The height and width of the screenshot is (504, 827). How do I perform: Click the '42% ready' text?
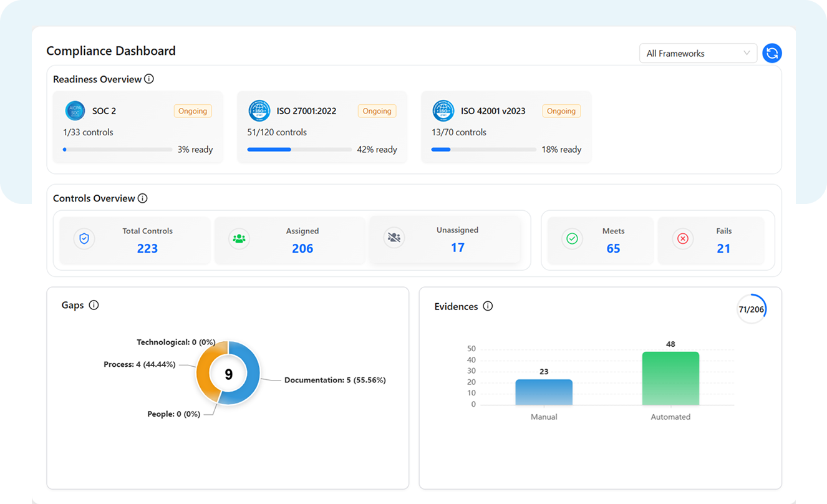coord(377,150)
